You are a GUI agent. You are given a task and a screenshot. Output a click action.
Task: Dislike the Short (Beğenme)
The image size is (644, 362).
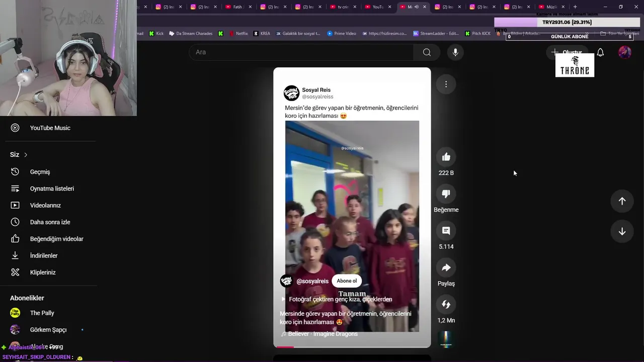point(446,194)
